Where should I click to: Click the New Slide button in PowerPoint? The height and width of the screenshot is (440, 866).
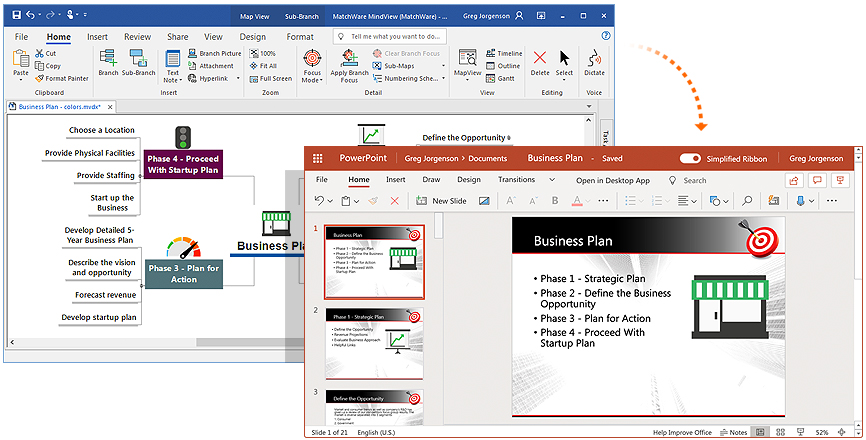pyautogui.click(x=441, y=201)
